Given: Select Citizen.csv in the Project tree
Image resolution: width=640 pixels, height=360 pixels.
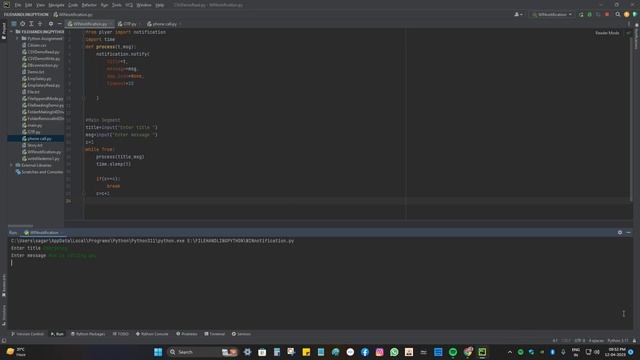Looking at the screenshot, I should tap(36, 45).
